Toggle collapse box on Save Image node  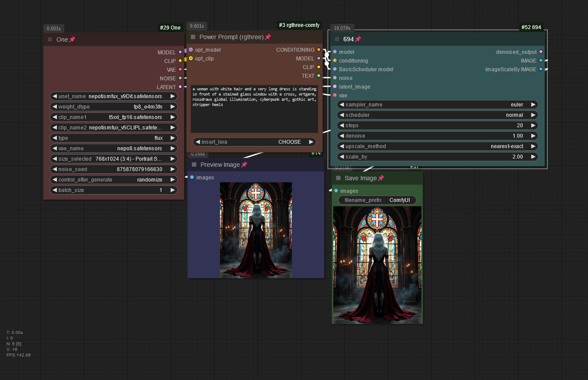[338, 178]
